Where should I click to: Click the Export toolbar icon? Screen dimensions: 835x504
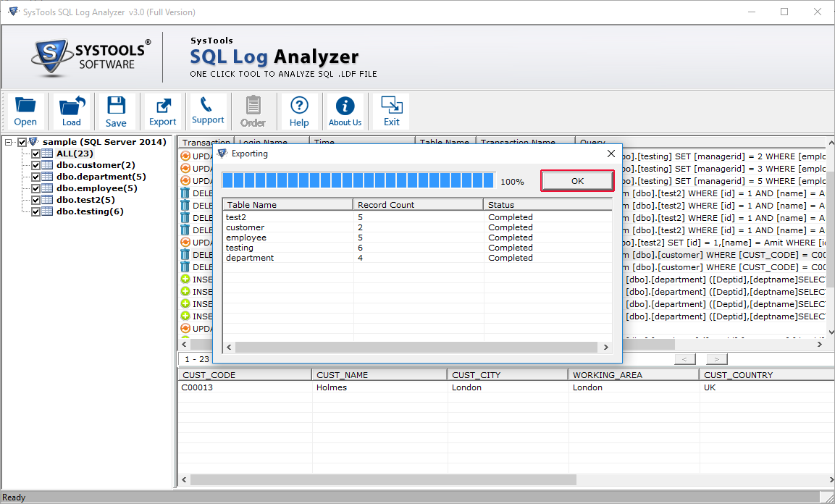[162, 112]
